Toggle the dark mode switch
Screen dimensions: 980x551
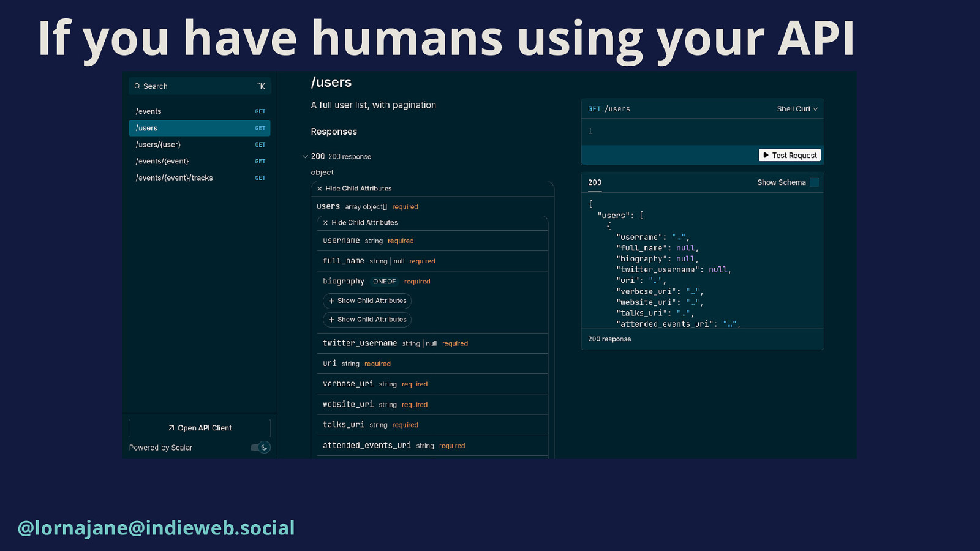pyautogui.click(x=260, y=448)
